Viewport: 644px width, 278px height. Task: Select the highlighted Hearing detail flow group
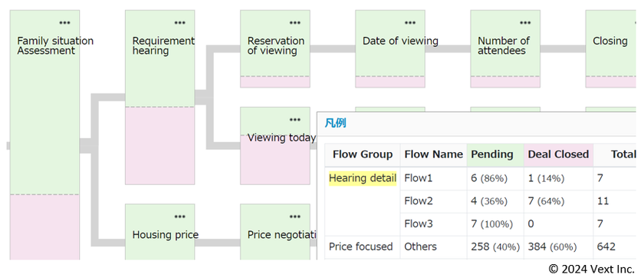coord(363,178)
